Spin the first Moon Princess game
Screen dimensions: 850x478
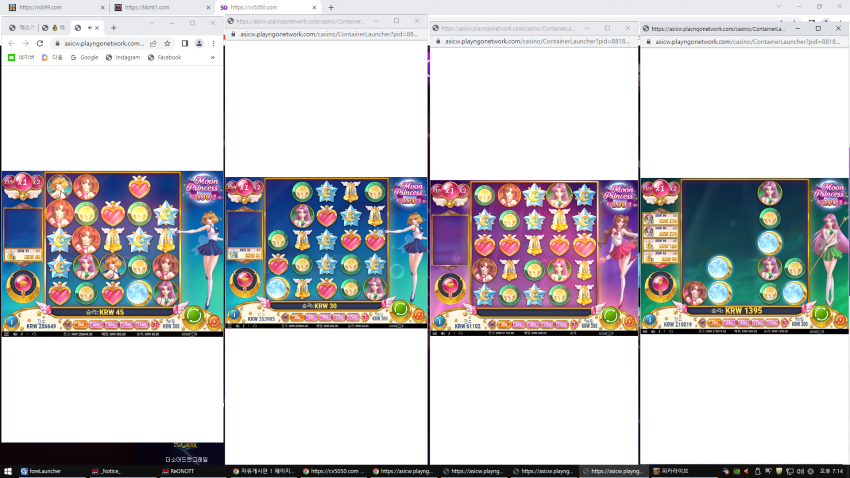tap(194, 315)
